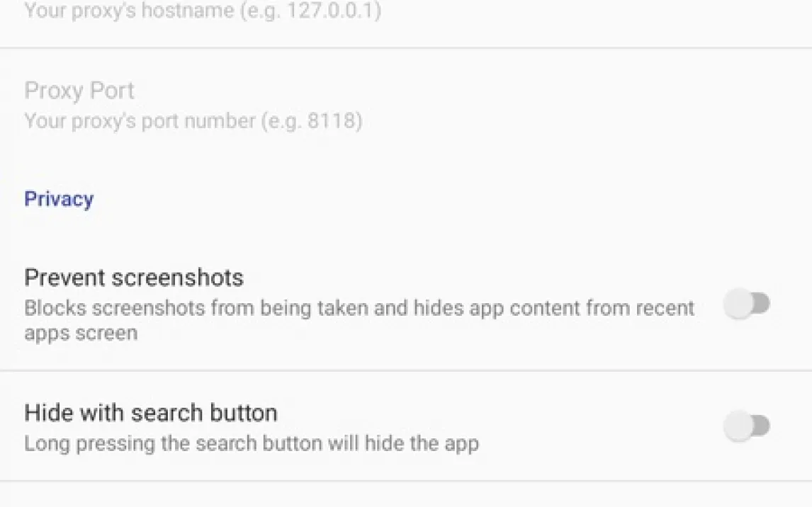The image size is (812, 507).
Task: Click the Privacy section header
Action: coord(59,199)
